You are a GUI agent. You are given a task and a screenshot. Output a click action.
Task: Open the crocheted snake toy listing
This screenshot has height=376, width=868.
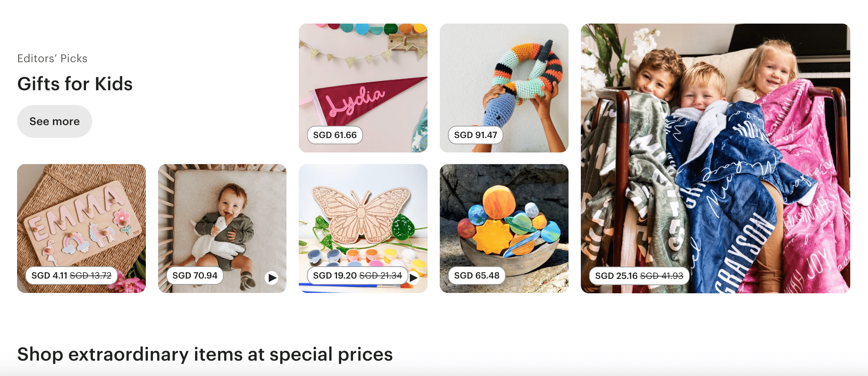pos(504,88)
